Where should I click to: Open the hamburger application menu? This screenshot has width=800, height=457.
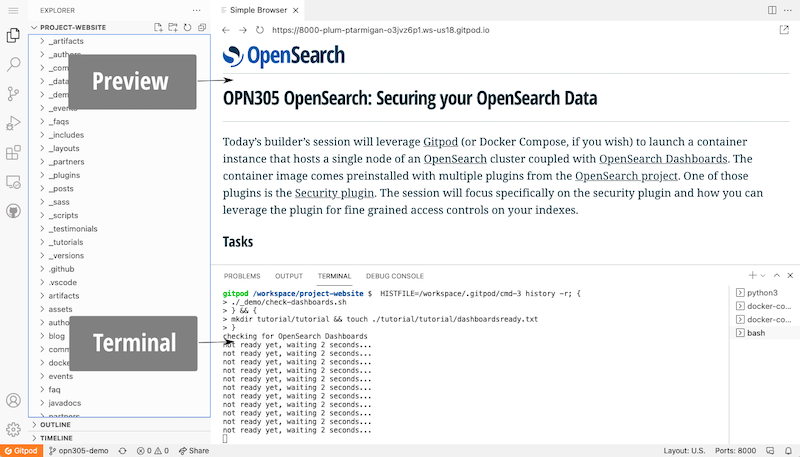click(13, 10)
